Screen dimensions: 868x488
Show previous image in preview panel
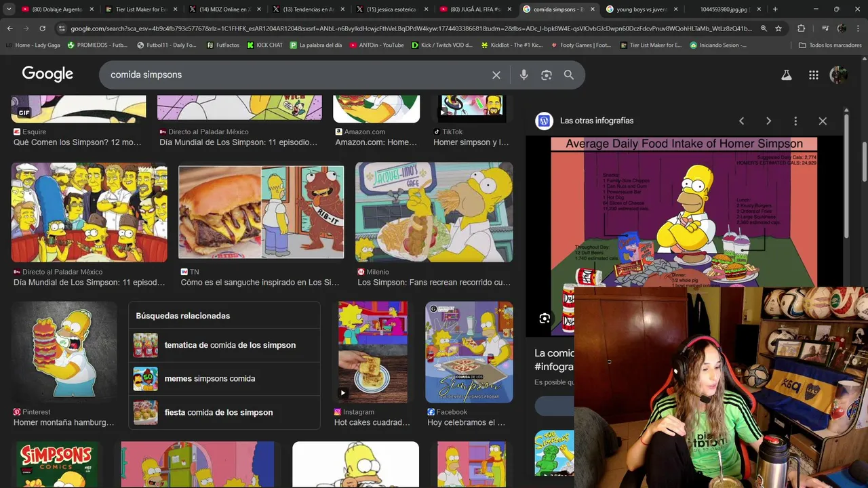[741, 121]
